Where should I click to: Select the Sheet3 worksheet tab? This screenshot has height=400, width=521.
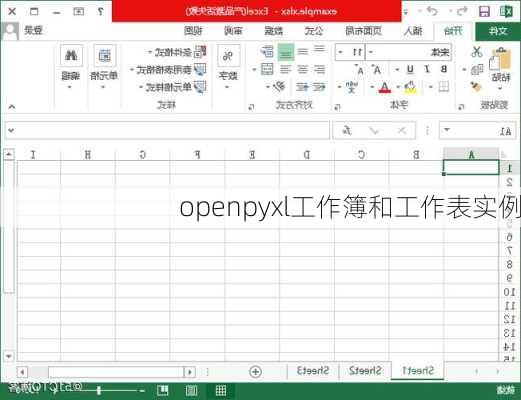coord(313,371)
